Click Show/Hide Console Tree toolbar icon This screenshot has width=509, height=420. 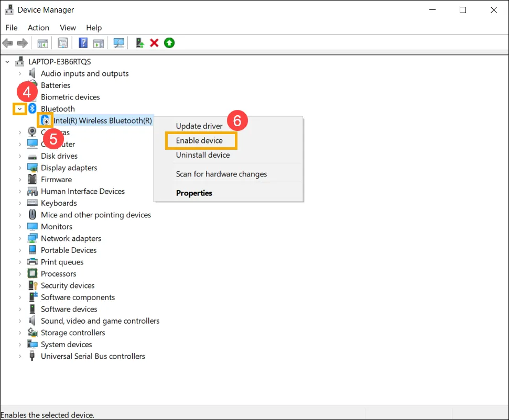tap(42, 43)
